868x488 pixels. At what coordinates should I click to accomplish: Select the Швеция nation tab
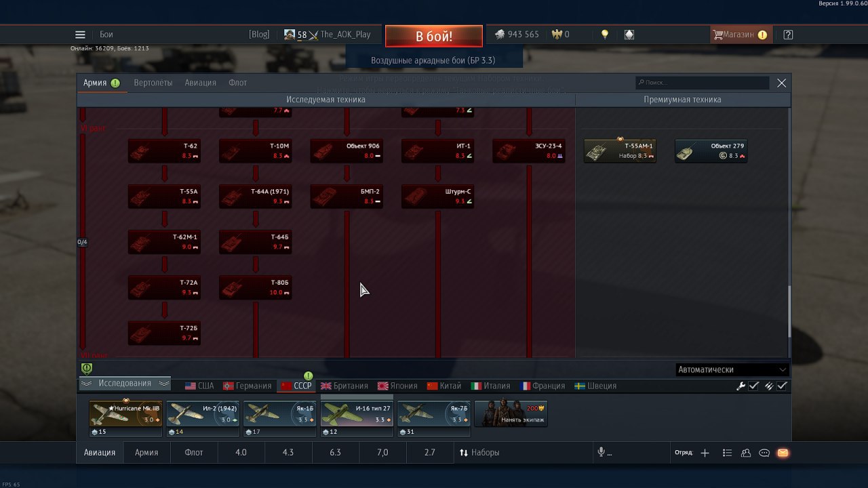click(x=595, y=386)
